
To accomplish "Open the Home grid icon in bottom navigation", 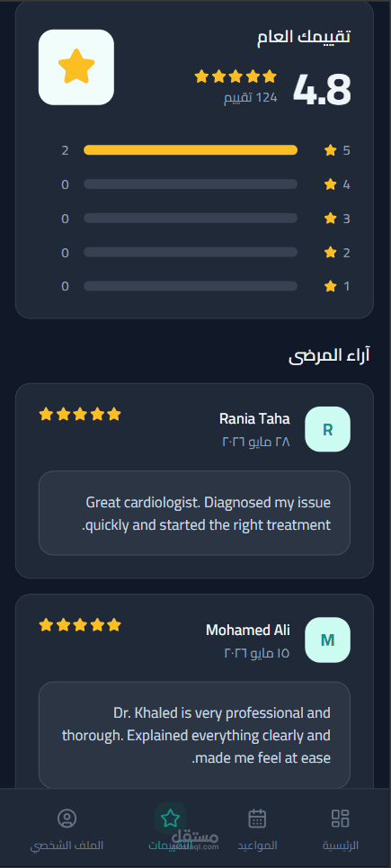I will point(340,819).
